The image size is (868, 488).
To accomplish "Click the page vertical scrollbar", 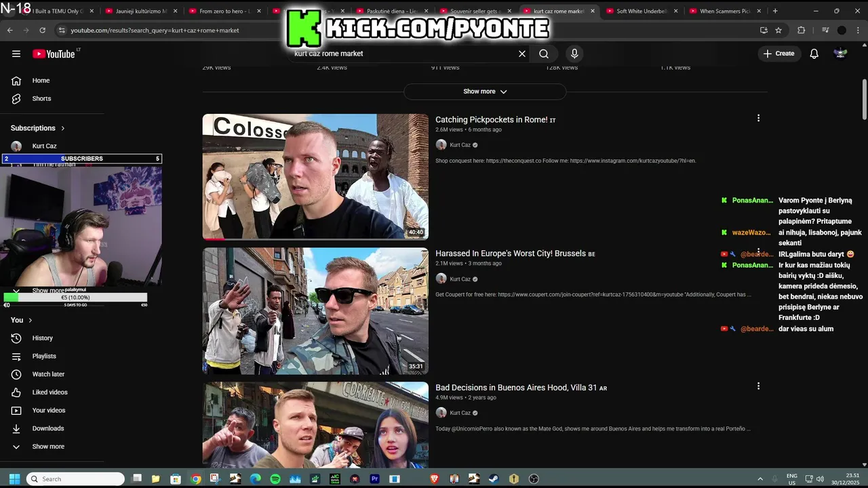I will pyautogui.click(x=864, y=98).
